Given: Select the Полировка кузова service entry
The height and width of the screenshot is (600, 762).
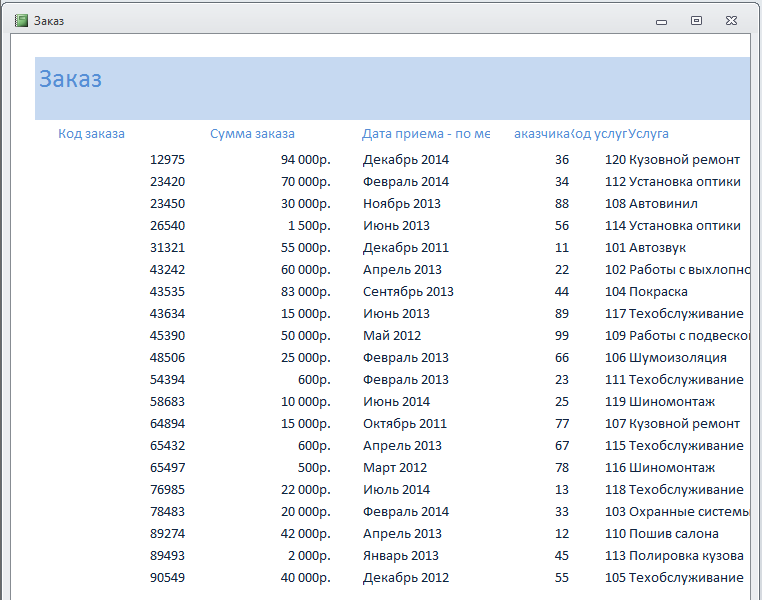Looking at the screenshot, I should click(x=686, y=556).
